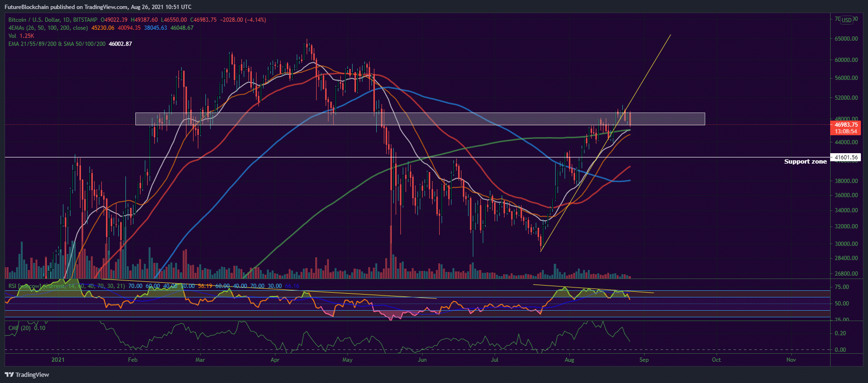Click the RSI 75.00 scale label

pyautogui.click(x=842, y=287)
